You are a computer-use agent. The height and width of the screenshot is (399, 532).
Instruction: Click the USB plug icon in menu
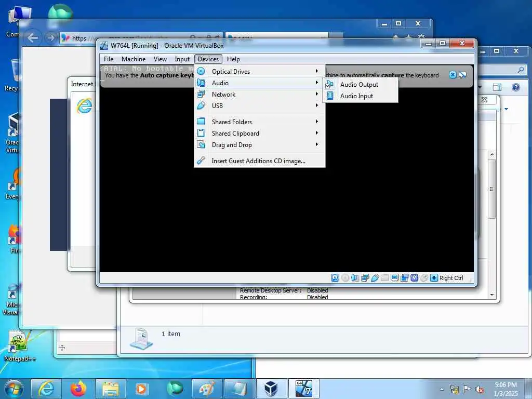(201, 105)
